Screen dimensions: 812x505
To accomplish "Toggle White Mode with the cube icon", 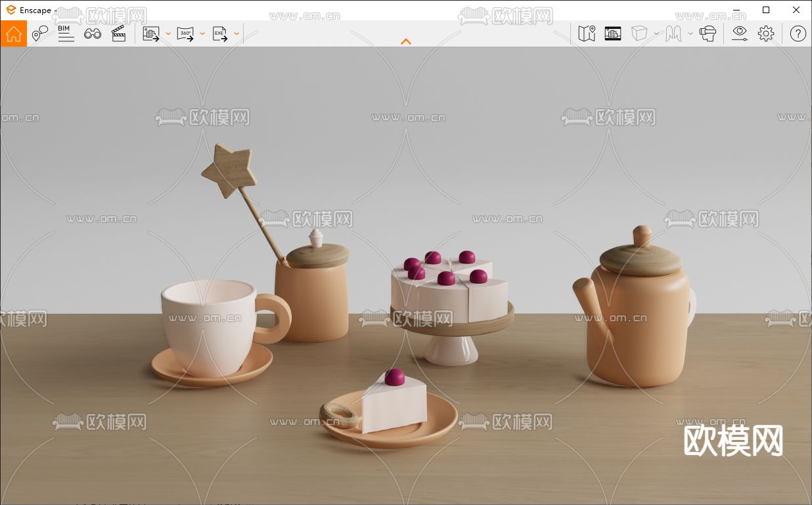I will point(639,33).
